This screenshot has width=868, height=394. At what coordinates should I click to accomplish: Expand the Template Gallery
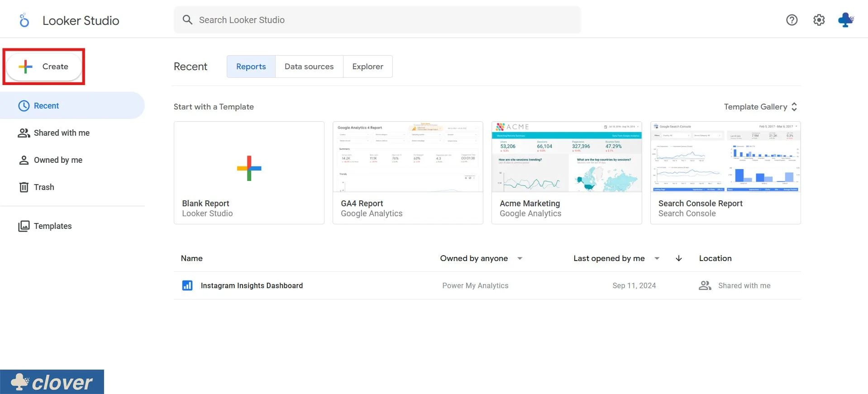pyautogui.click(x=760, y=107)
